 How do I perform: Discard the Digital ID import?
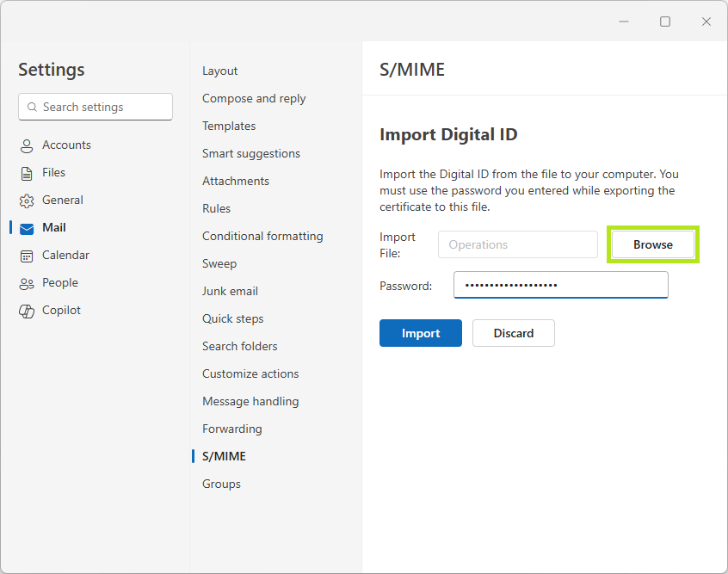click(513, 333)
